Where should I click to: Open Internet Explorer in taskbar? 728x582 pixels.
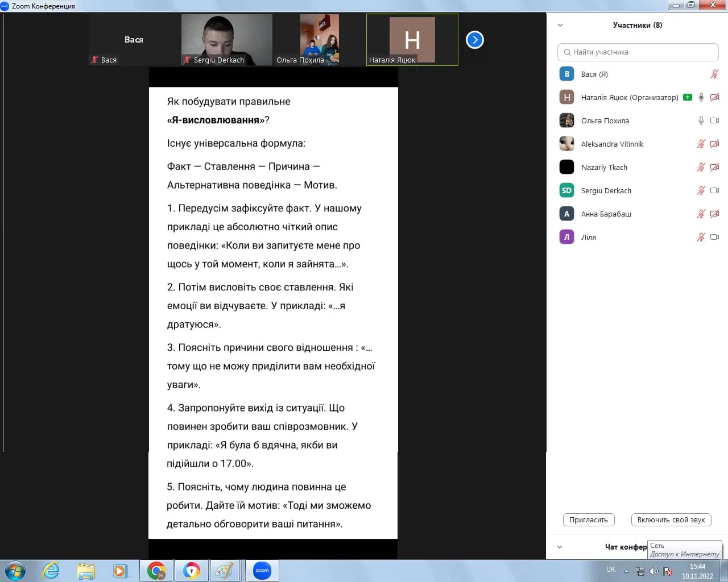51,571
